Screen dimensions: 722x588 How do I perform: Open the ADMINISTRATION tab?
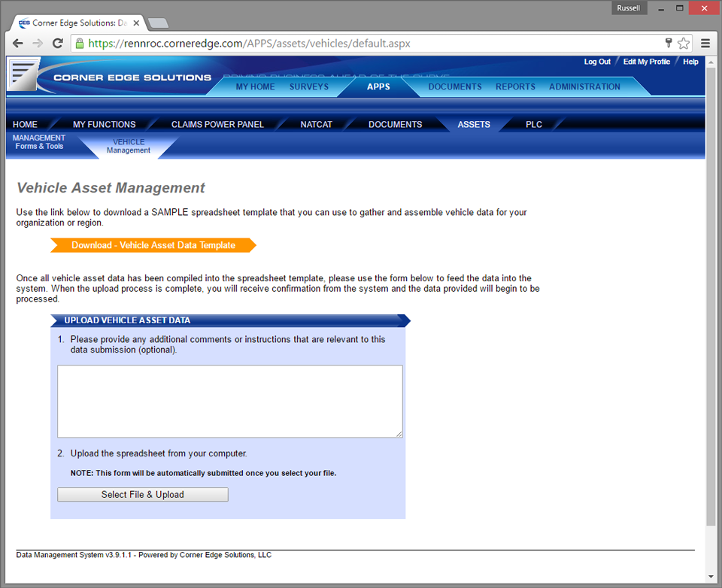point(584,86)
